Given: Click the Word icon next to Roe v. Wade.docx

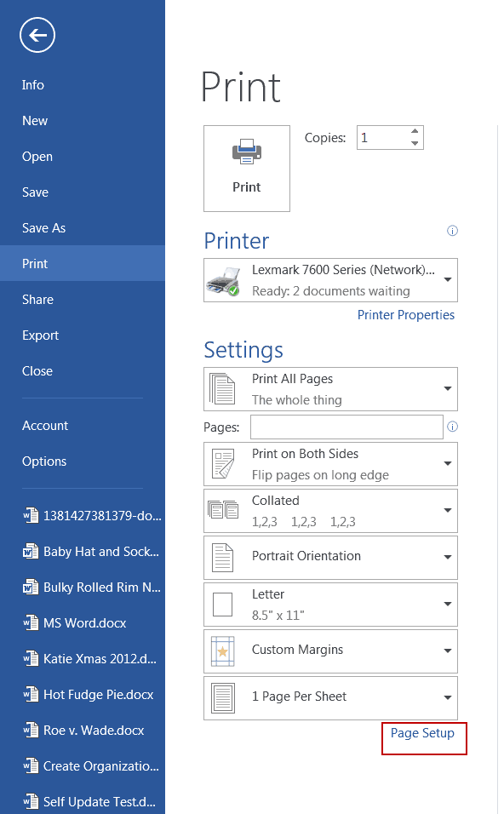Looking at the screenshot, I should [31, 730].
